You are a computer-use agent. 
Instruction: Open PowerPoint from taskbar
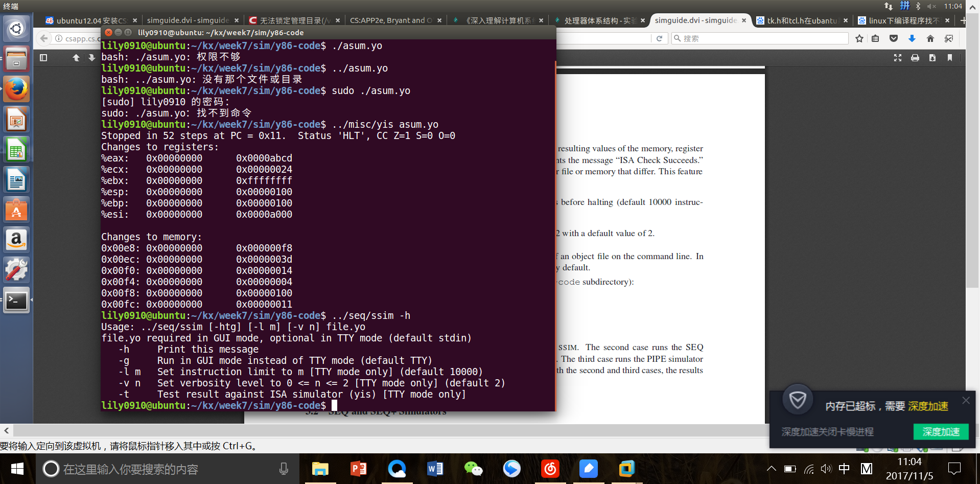(359, 469)
